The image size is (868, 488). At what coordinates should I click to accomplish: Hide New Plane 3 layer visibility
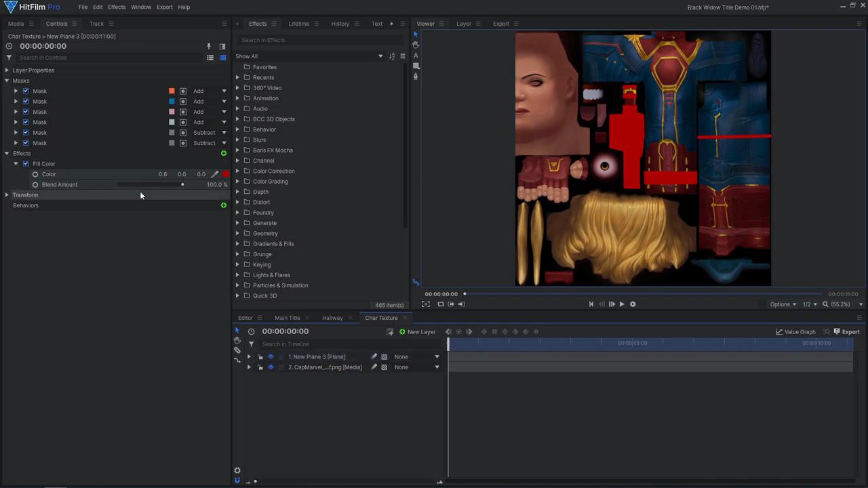[x=271, y=357]
